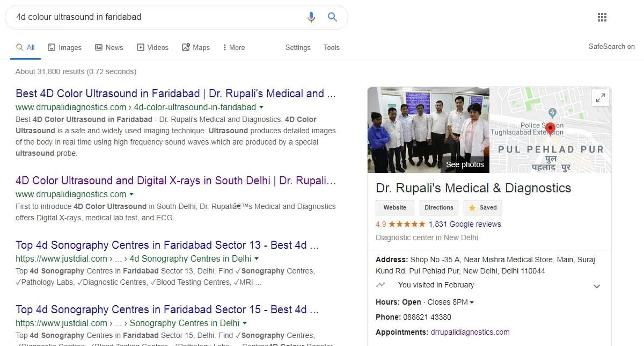Open the Tools search option

pos(332,47)
